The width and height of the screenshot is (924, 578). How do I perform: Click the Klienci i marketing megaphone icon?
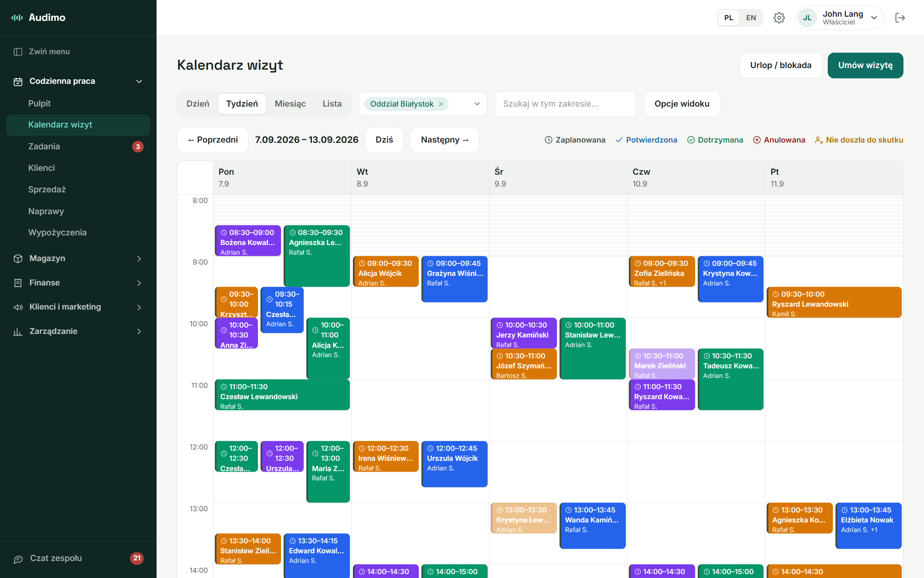18,307
